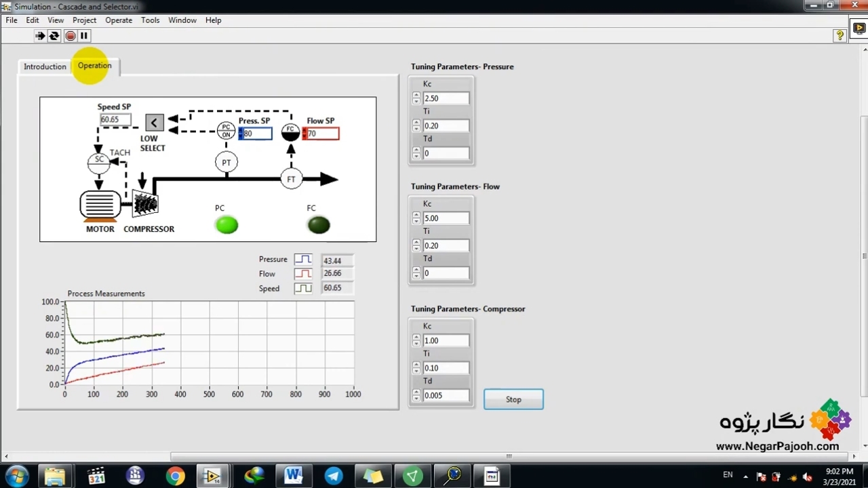Click the Low Select block icon
This screenshot has width=868, height=488.
[x=155, y=123]
